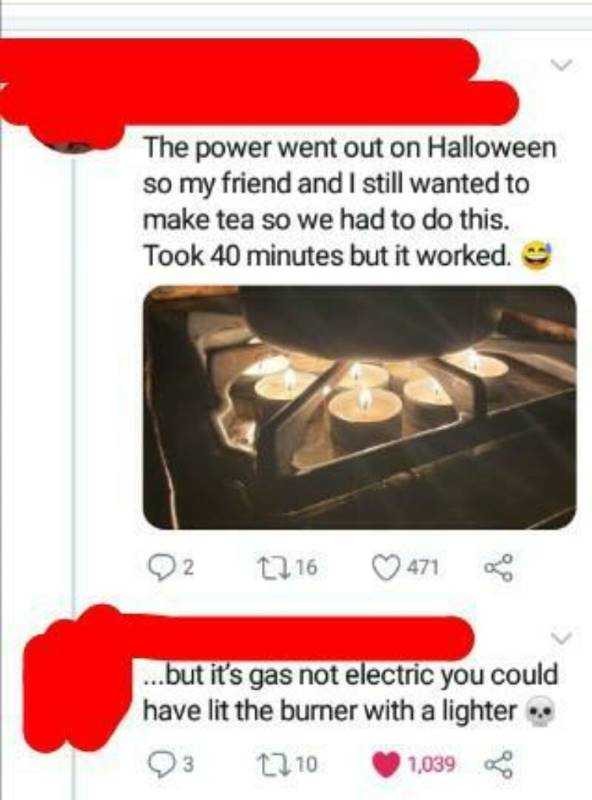
Task: Share the Halloween power outage tweet
Action: 498,568
